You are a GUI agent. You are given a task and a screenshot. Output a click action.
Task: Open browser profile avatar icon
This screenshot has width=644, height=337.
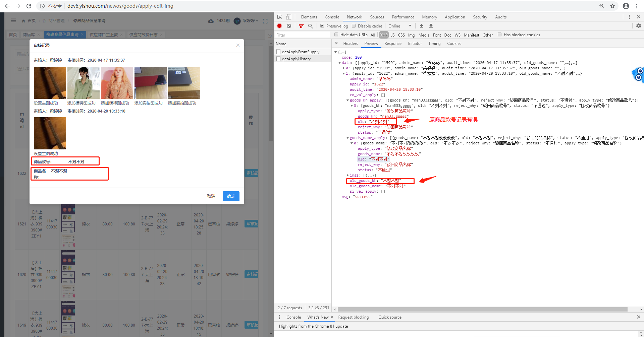[626, 6]
